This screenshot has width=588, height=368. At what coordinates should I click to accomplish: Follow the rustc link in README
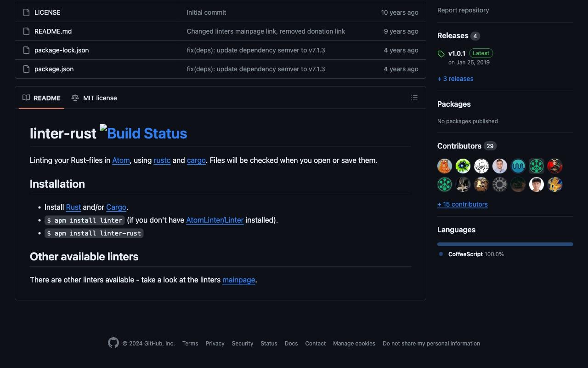[x=162, y=161]
